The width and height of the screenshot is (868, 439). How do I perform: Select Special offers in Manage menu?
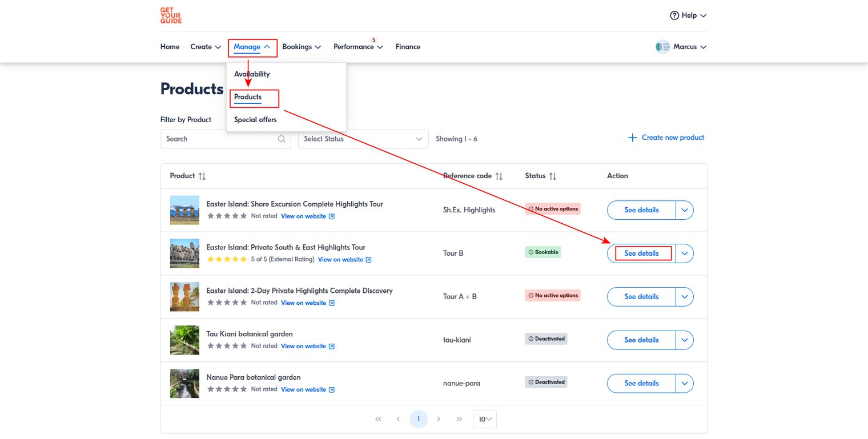pos(255,120)
